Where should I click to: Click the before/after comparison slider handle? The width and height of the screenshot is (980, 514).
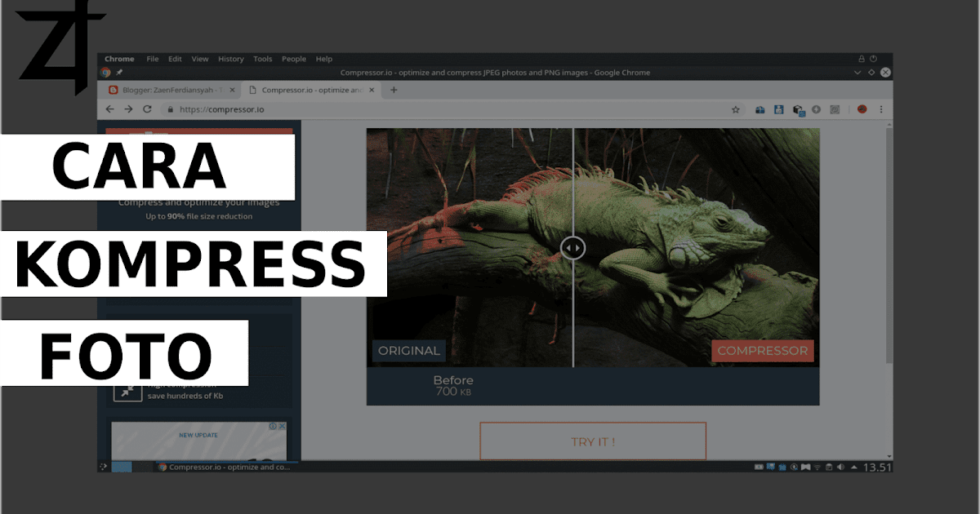(x=572, y=247)
